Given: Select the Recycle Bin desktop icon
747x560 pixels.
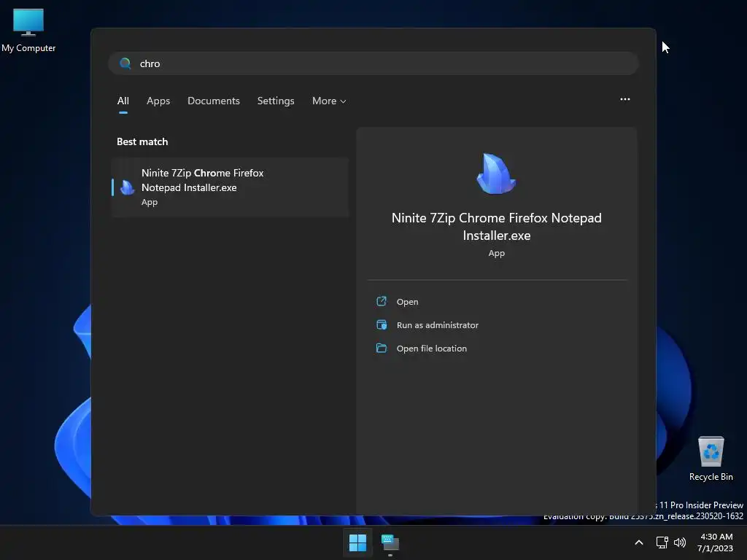Looking at the screenshot, I should 711,459.
